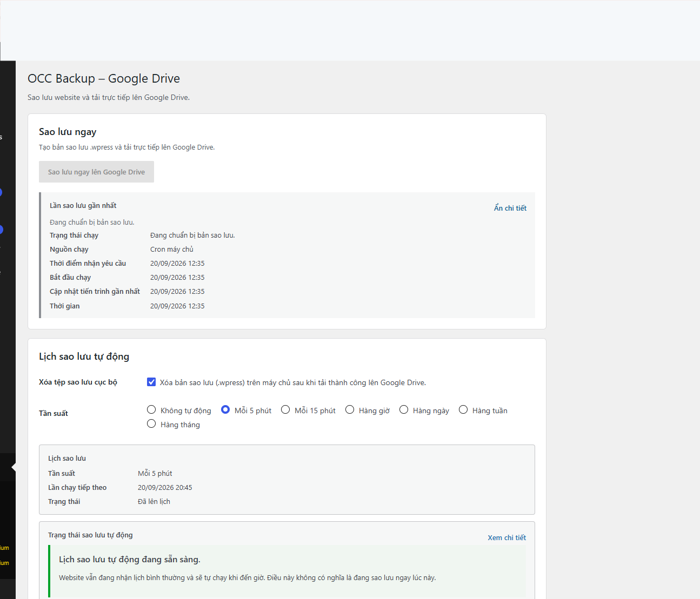Click the date beside "Bắt đầu chạy"
Image resolution: width=700 pixels, height=599 pixels.
[x=177, y=277]
